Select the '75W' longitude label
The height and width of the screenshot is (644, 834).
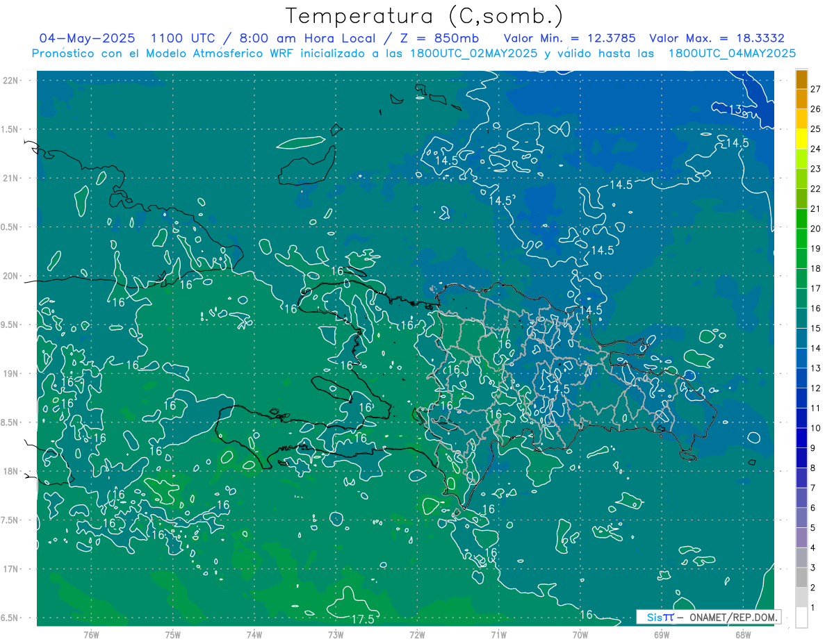pyautogui.click(x=172, y=634)
